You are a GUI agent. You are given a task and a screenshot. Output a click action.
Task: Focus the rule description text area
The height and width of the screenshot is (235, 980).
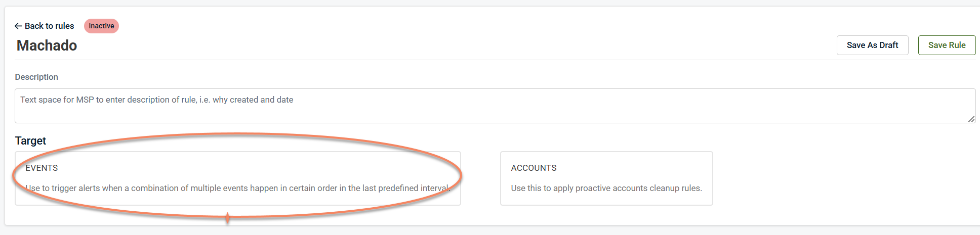click(x=495, y=112)
